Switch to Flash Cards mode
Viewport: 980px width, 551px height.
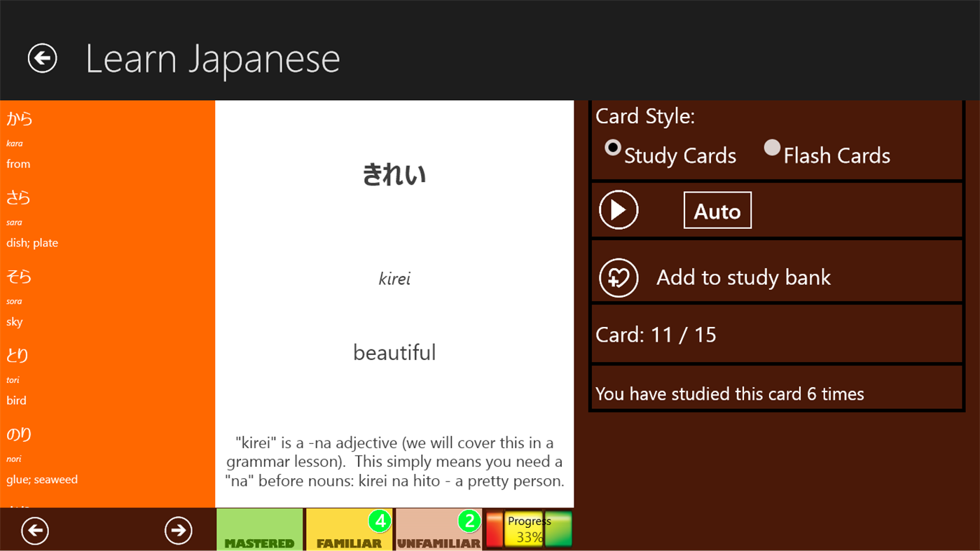[771, 148]
